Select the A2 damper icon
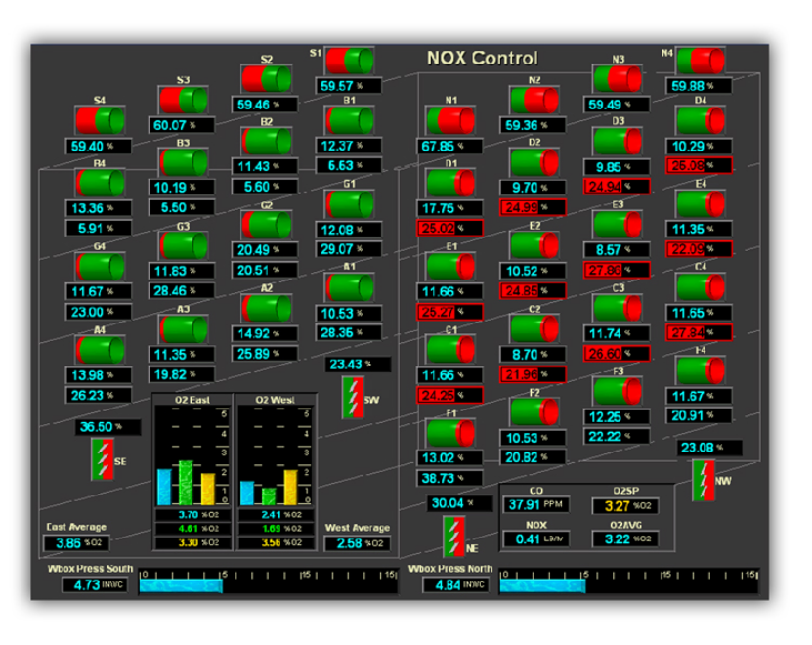 [267, 308]
